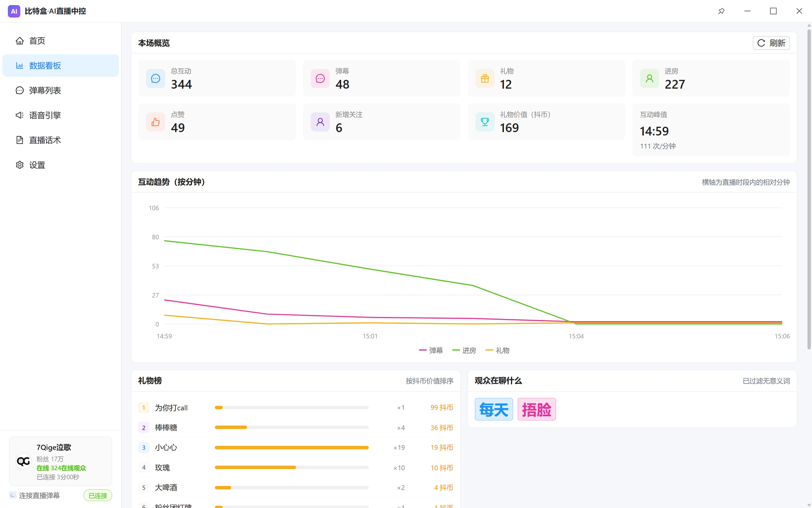
Task: Click the 礼物 gift box icon
Action: click(484, 79)
